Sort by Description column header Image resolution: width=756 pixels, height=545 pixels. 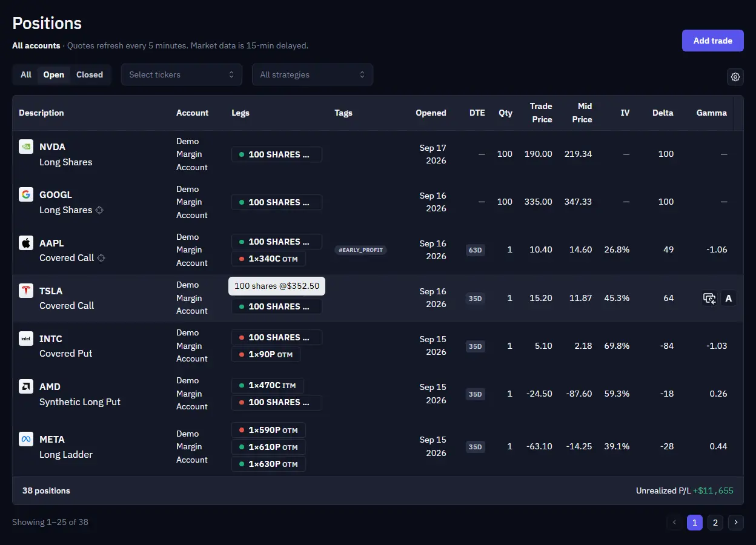tap(41, 113)
